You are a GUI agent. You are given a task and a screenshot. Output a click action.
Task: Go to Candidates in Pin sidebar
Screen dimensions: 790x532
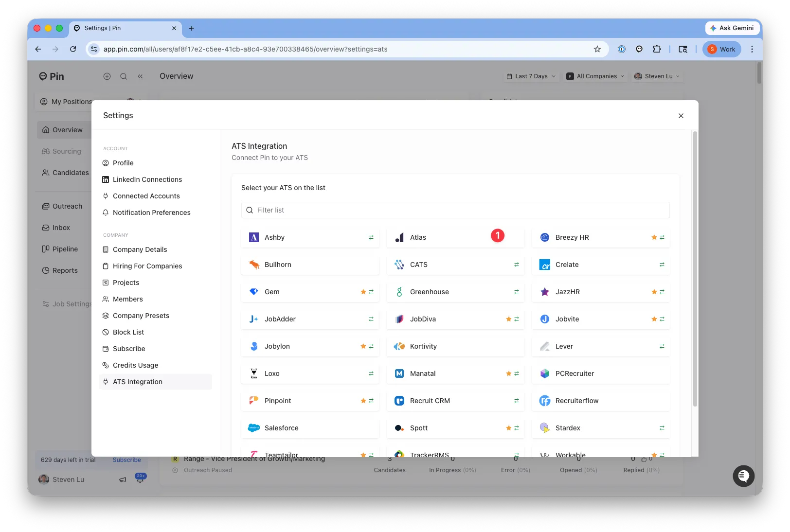66,173
